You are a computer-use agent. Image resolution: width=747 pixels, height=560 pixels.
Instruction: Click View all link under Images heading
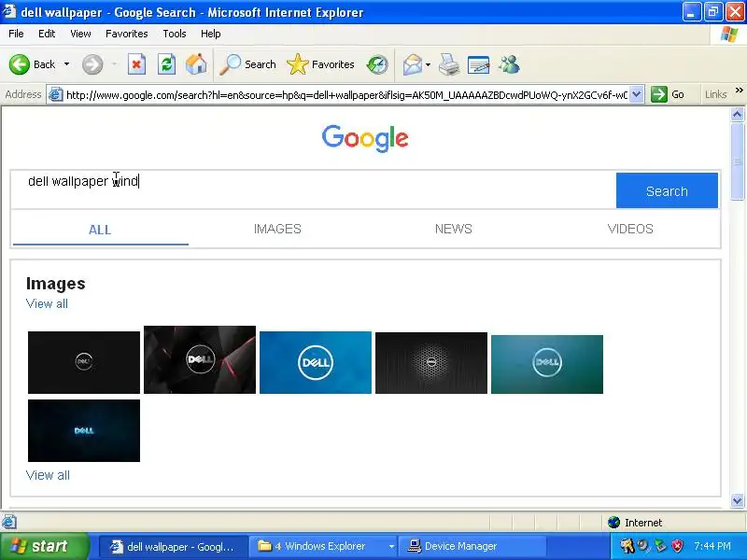point(47,304)
